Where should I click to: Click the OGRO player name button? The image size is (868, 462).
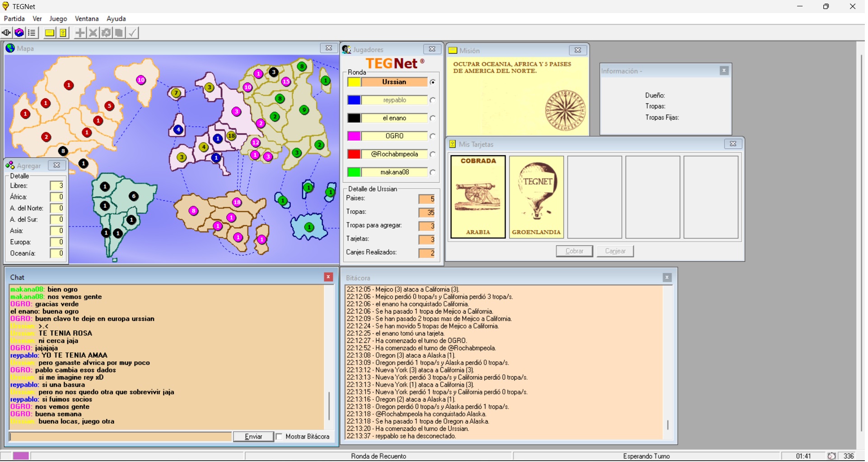click(x=394, y=136)
